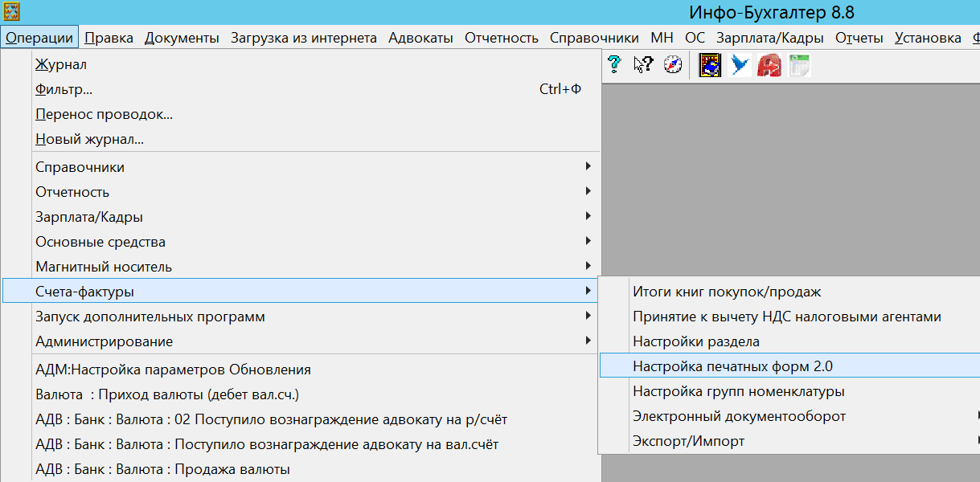Choose Фильтр... menu entry
Screen dimensions: 980x482
(301, 89)
